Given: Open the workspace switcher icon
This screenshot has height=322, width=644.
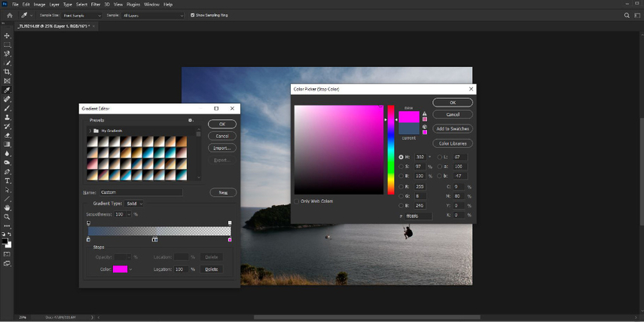Looking at the screenshot, I should click(636, 15).
